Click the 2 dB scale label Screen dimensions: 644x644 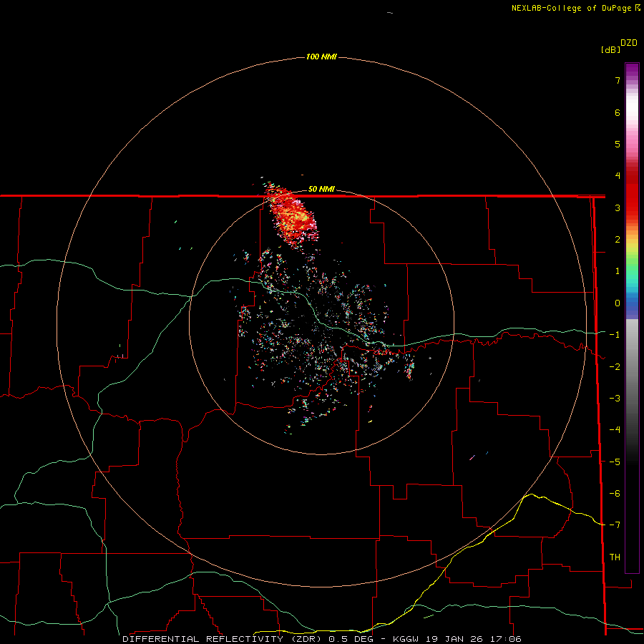[618, 240]
